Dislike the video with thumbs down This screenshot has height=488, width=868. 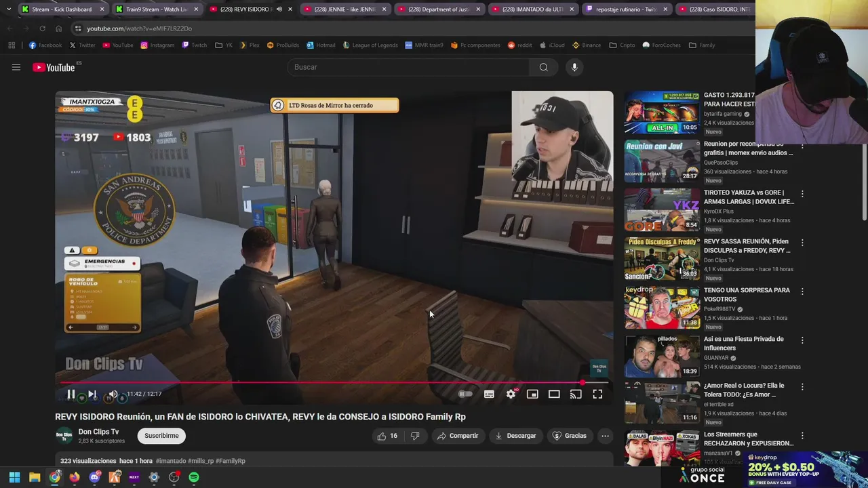pyautogui.click(x=415, y=436)
